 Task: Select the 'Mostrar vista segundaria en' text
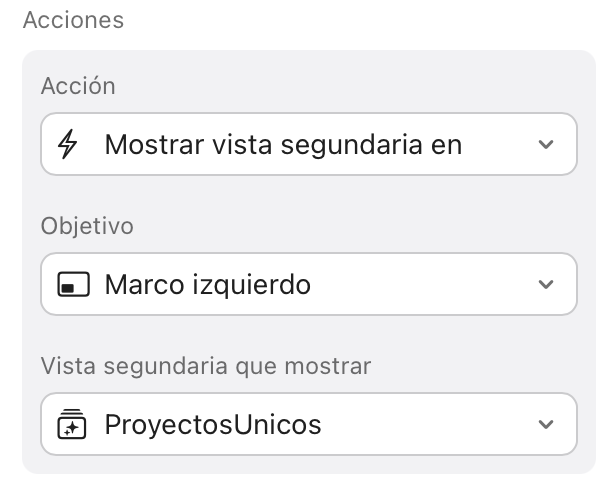click(x=283, y=144)
